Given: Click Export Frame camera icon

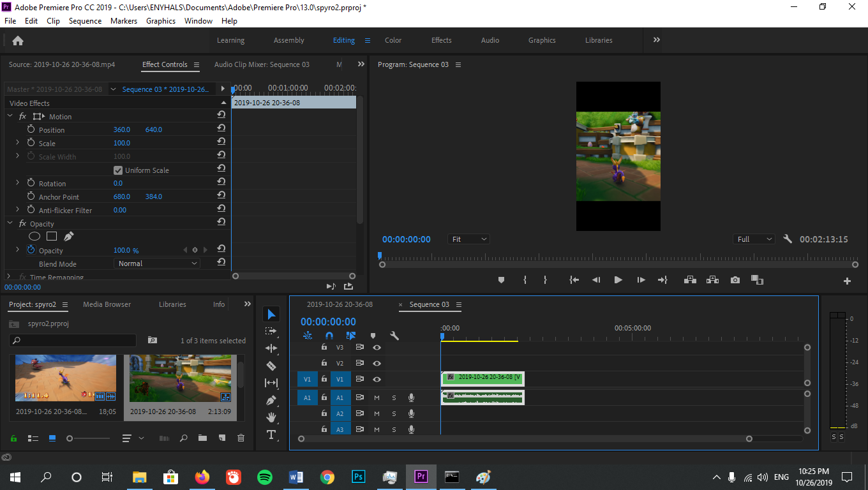Looking at the screenshot, I should pos(735,280).
